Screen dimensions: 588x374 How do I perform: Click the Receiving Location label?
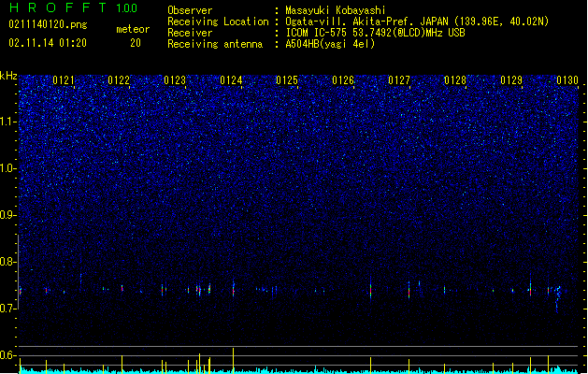218,22
